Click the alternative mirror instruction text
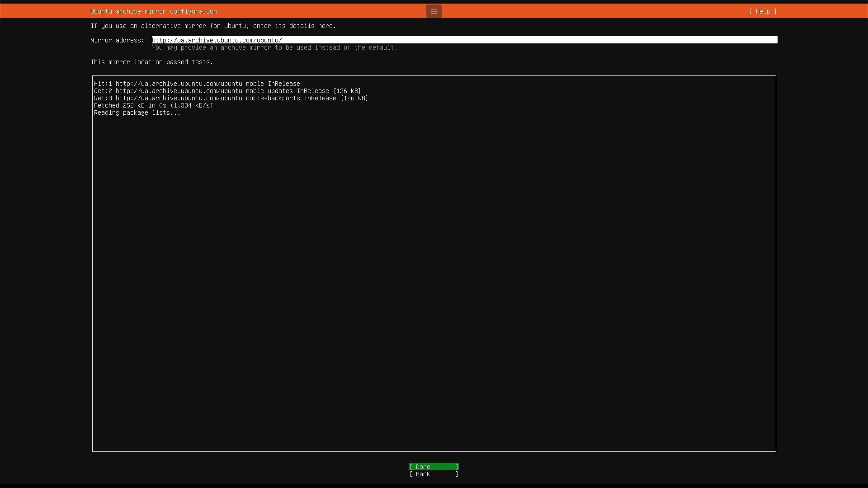Viewport: 868px width, 488px height. 213,26
